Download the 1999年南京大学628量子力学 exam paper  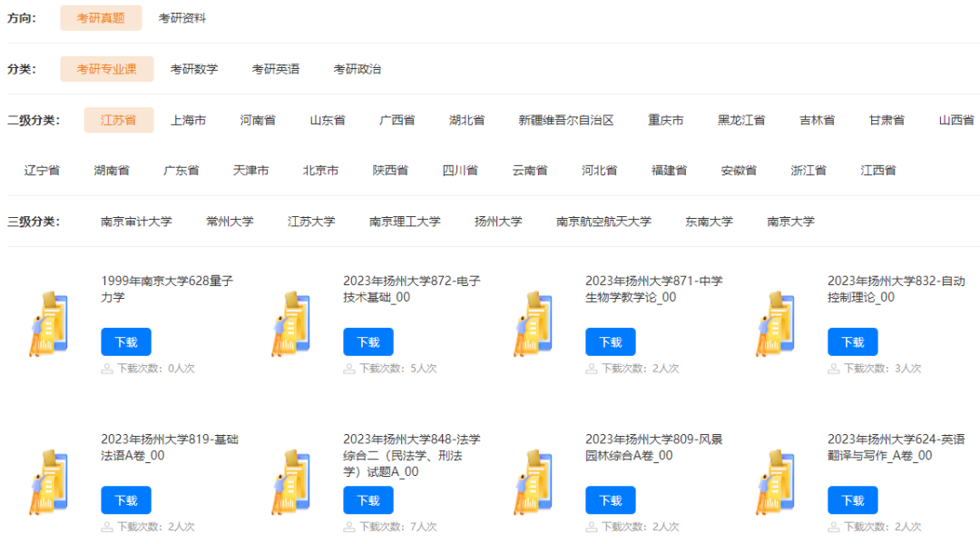point(126,342)
